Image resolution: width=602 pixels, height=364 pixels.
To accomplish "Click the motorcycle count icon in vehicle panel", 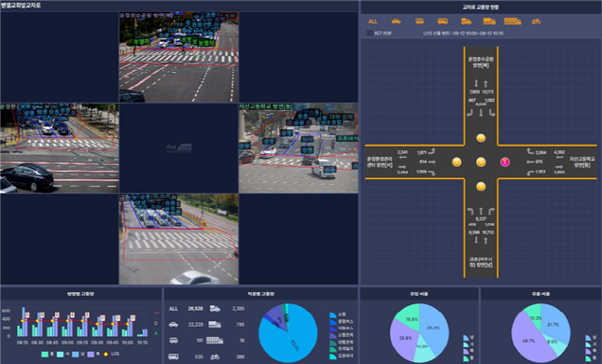I will (215, 357).
